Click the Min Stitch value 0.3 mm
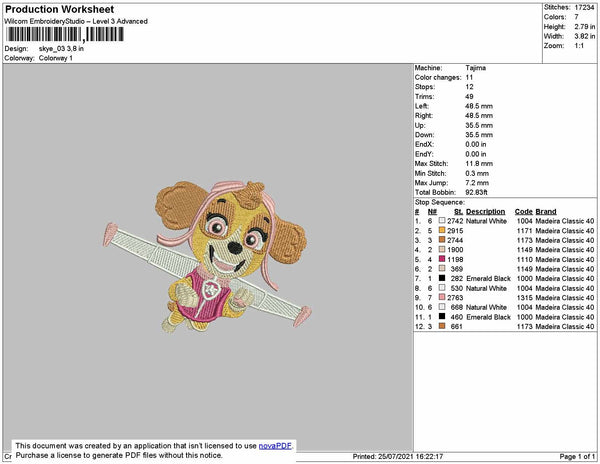This screenshot has width=600, height=464. click(x=477, y=173)
